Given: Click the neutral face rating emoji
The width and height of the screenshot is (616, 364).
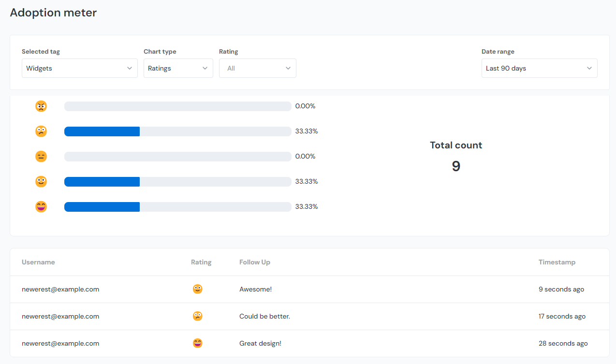Looking at the screenshot, I should [41, 156].
